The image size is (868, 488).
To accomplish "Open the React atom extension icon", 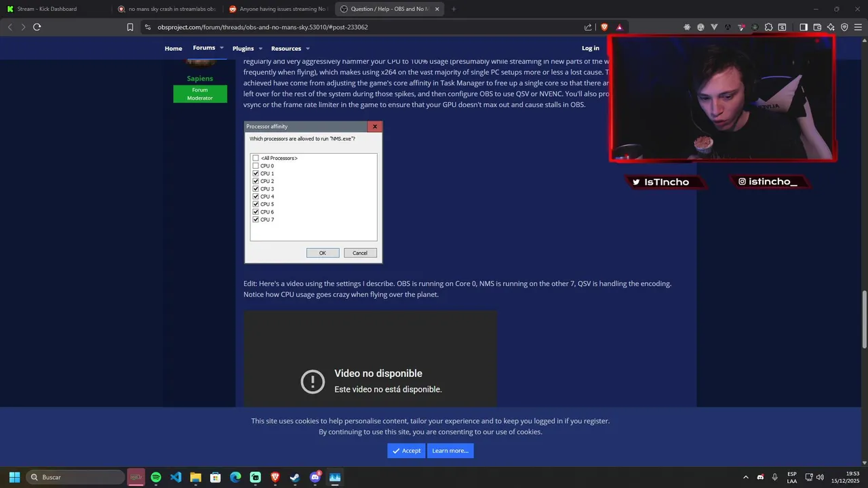I will [x=687, y=27].
